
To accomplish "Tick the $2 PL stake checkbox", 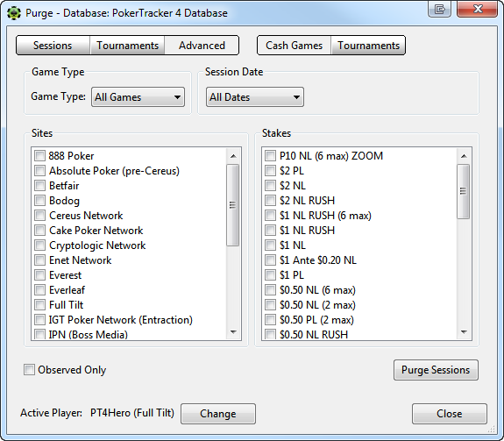I will tap(270, 170).
